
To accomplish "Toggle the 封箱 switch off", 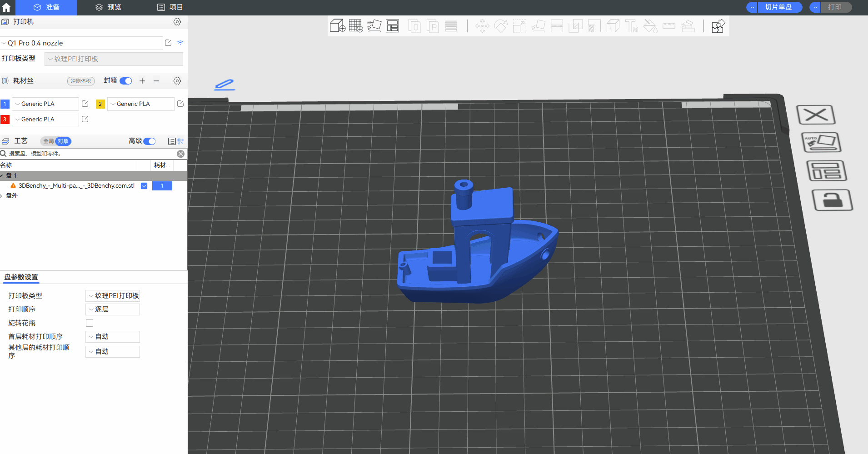I will click(x=126, y=81).
